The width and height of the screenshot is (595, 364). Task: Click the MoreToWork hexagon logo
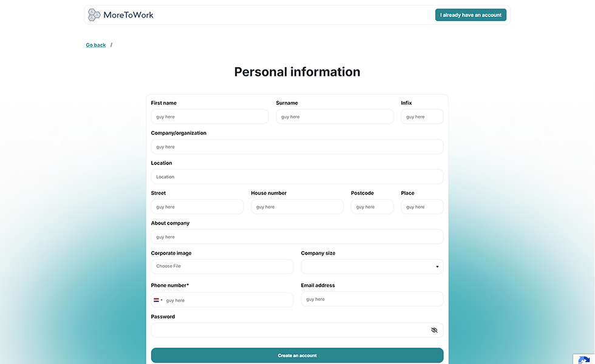click(94, 14)
